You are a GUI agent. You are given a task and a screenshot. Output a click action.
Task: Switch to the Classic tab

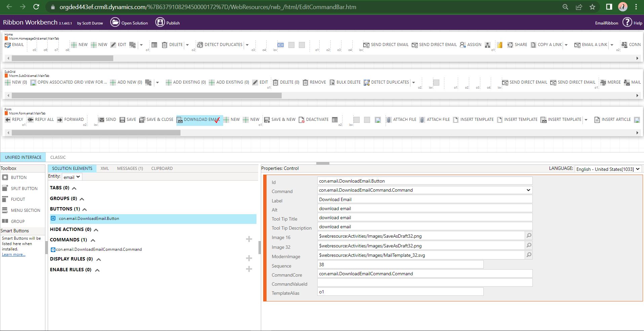tap(58, 157)
